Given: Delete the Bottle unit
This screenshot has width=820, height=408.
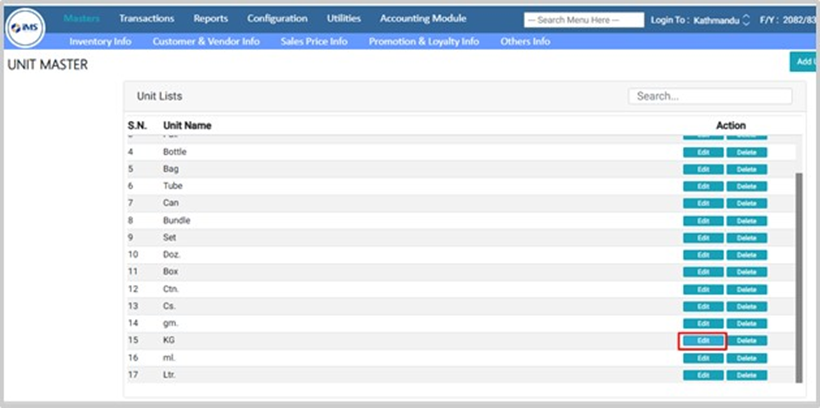Looking at the screenshot, I should 746,152.
